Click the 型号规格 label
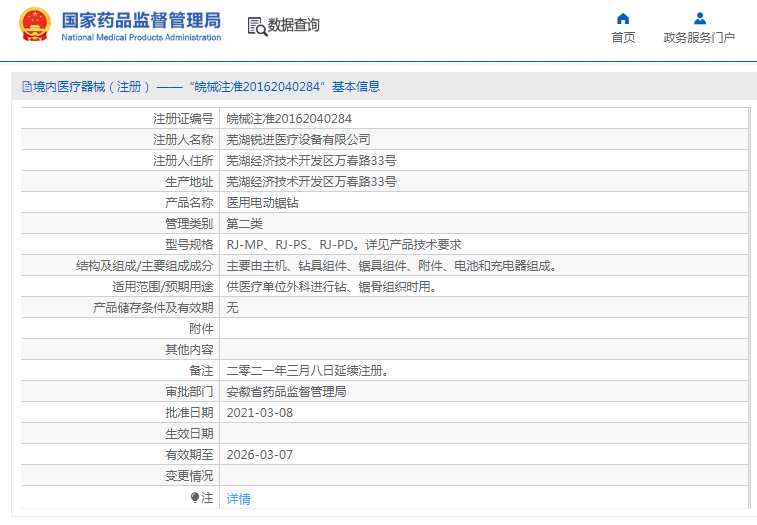The image size is (757, 525). coord(189,245)
